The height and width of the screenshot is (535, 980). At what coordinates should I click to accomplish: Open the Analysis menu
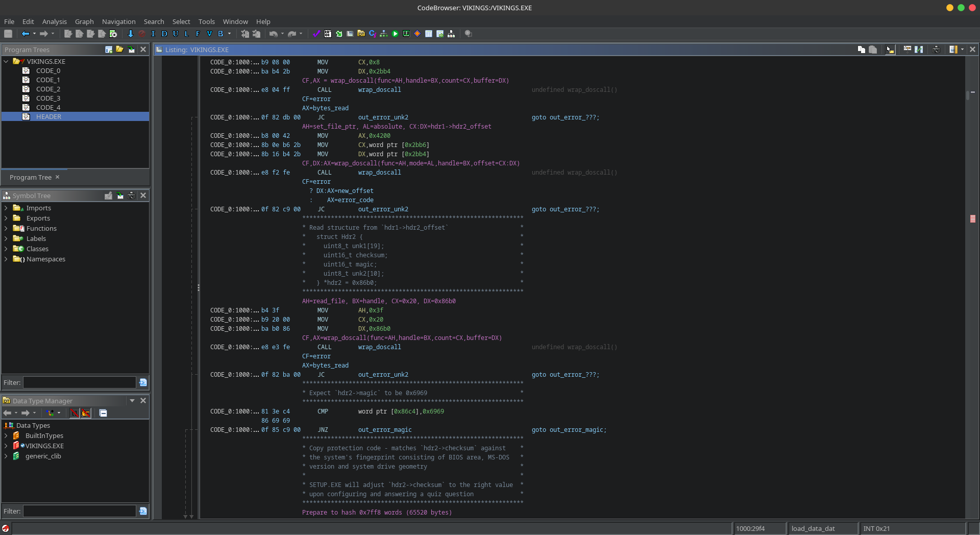point(54,21)
